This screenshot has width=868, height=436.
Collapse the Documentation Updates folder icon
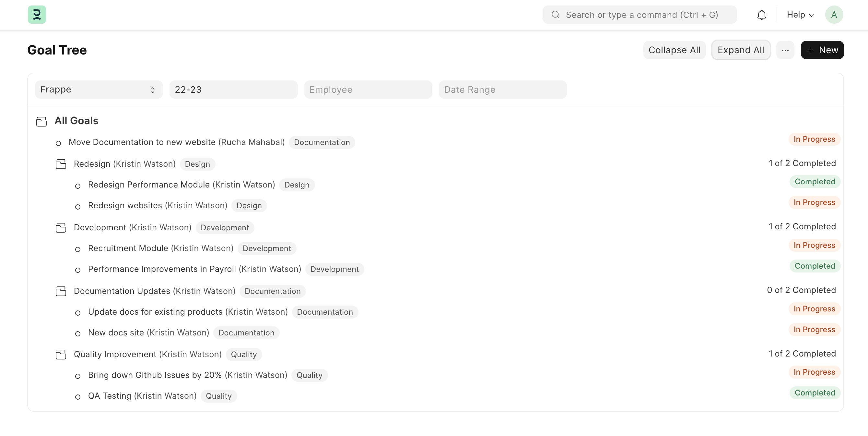[x=61, y=291]
